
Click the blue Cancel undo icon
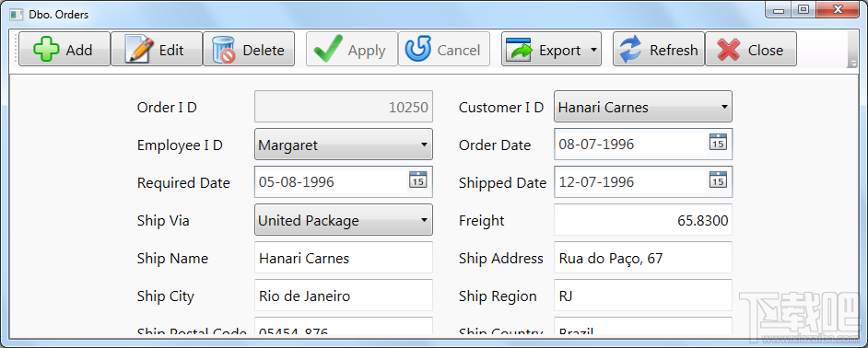418,50
